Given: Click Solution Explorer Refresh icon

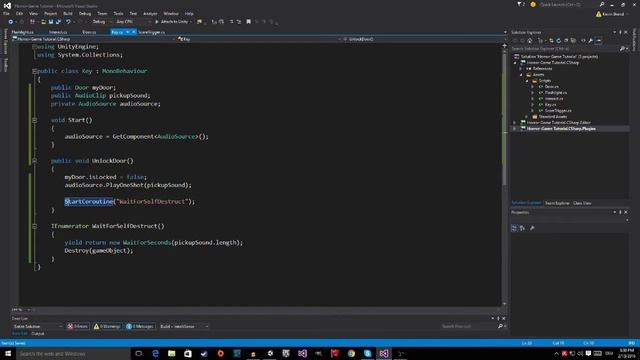Looking at the screenshot, I should point(559,40).
